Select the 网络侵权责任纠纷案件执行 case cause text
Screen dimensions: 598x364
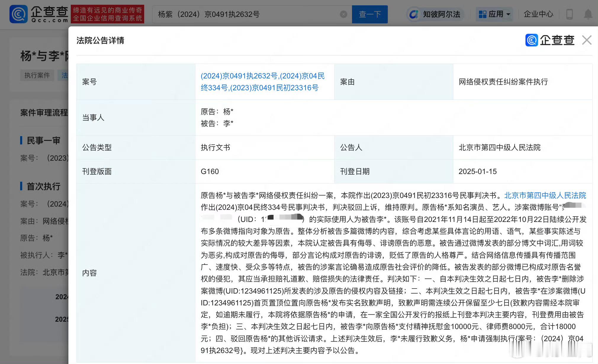coord(503,82)
